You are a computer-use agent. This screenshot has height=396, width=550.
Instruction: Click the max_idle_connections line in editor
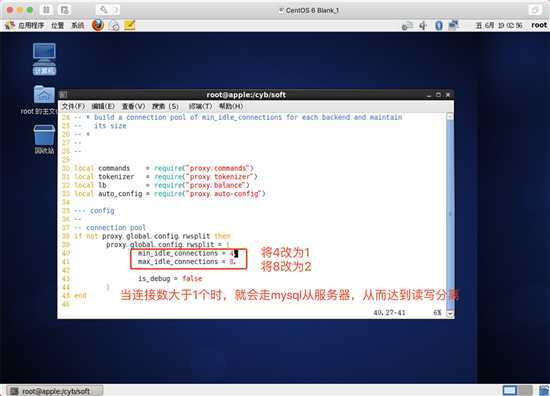pos(187,262)
